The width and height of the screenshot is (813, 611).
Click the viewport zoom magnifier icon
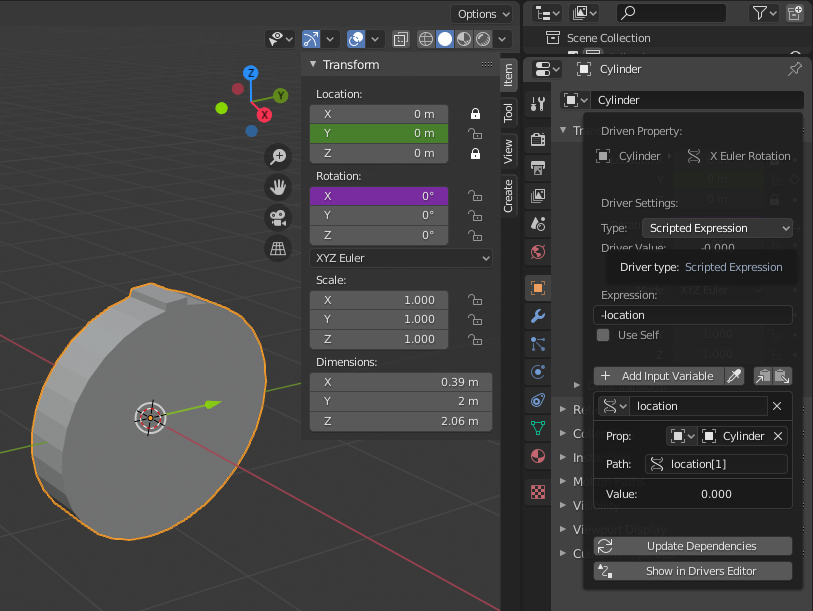coord(278,156)
